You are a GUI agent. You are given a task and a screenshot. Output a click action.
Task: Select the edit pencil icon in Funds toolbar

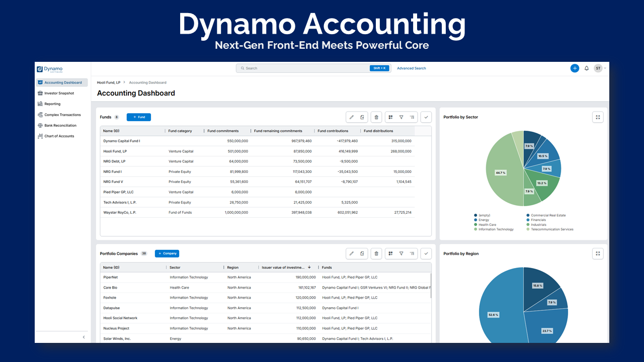(352, 117)
